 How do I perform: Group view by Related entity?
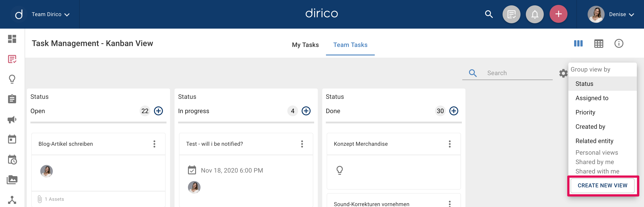coord(602,141)
